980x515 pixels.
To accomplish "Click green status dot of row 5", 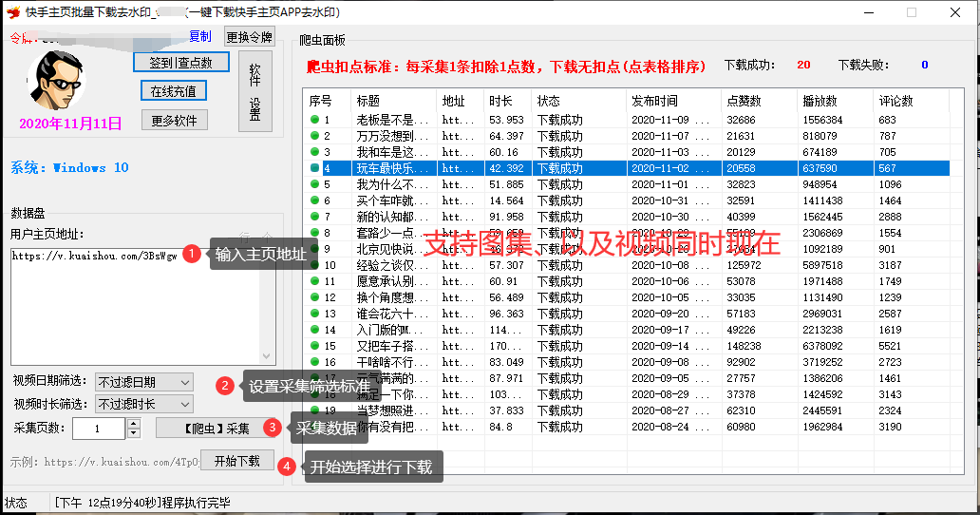I will [x=314, y=184].
